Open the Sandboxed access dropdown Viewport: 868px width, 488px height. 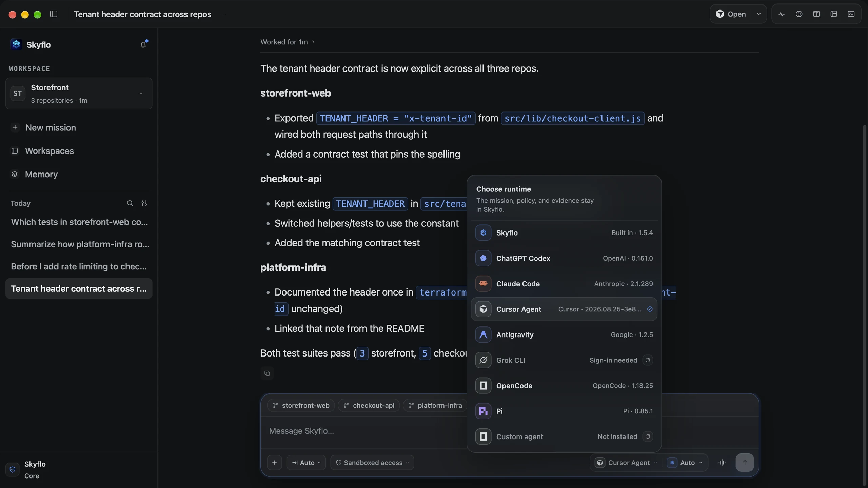[x=372, y=463]
